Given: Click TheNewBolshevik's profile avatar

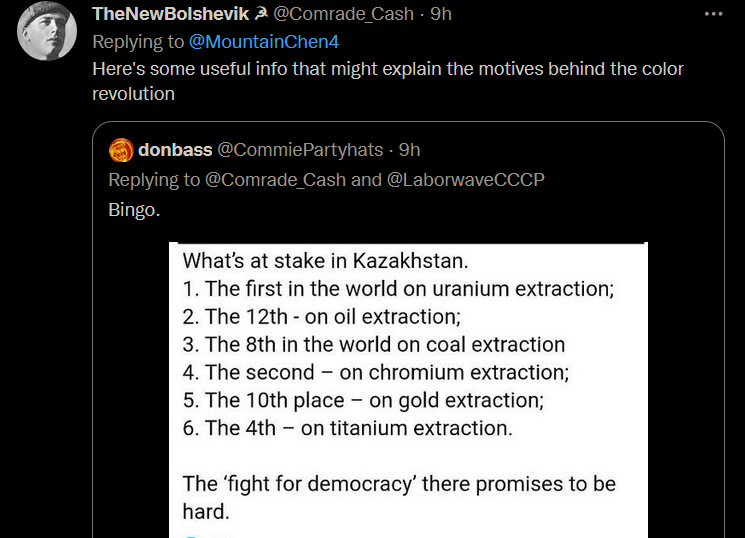Looking at the screenshot, I should 48,31.
